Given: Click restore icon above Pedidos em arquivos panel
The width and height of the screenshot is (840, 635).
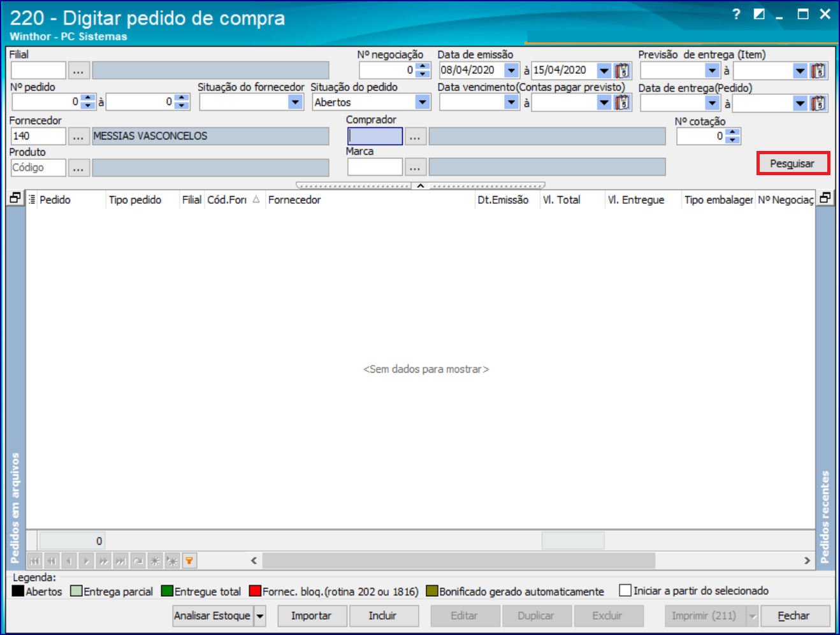Looking at the screenshot, I should (15, 198).
